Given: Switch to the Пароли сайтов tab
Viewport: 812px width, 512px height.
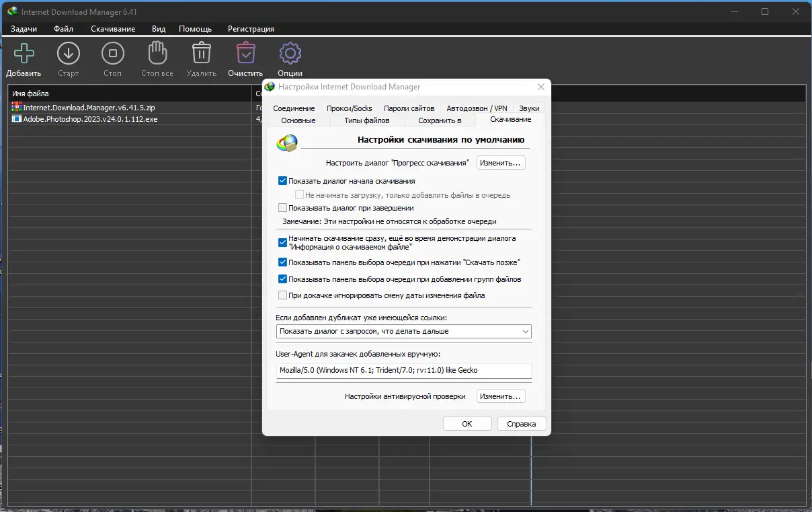Looking at the screenshot, I should [409, 108].
